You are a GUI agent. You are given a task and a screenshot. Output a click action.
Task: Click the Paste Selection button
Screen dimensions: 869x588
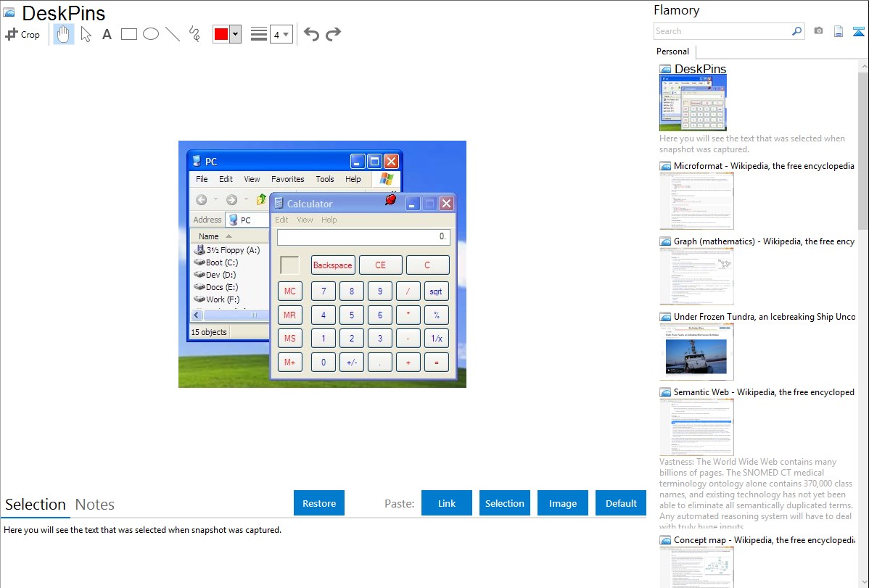click(x=504, y=503)
